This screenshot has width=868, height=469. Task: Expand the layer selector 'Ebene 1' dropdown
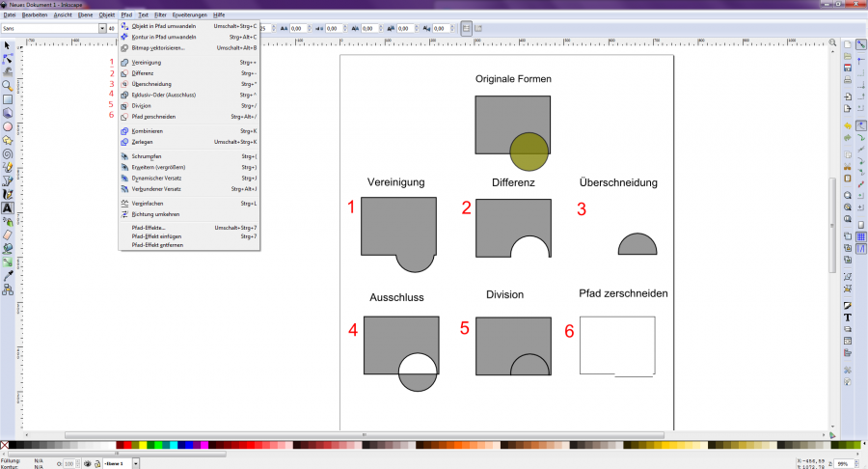136,464
